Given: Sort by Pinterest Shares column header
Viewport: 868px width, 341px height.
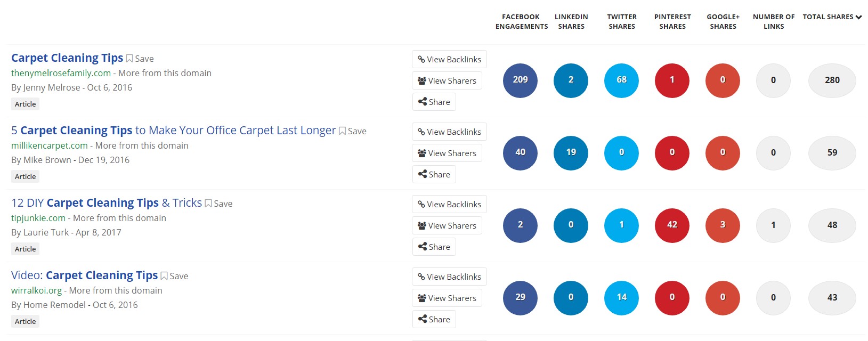Looking at the screenshot, I should click(x=672, y=21).
